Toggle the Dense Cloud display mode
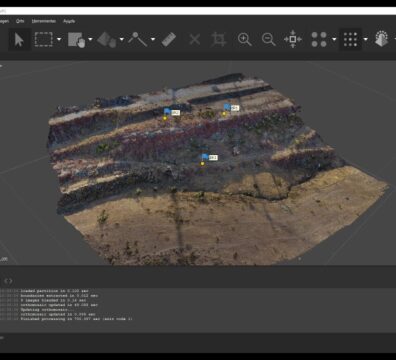This screenshot has height=360, width=396. (x=350, y=39)
